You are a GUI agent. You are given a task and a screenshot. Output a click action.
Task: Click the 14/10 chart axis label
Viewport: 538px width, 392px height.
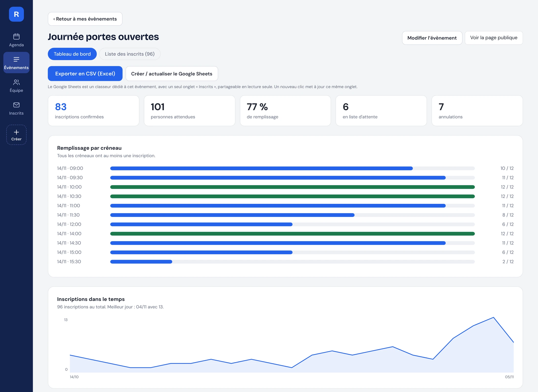pos(74,377)
